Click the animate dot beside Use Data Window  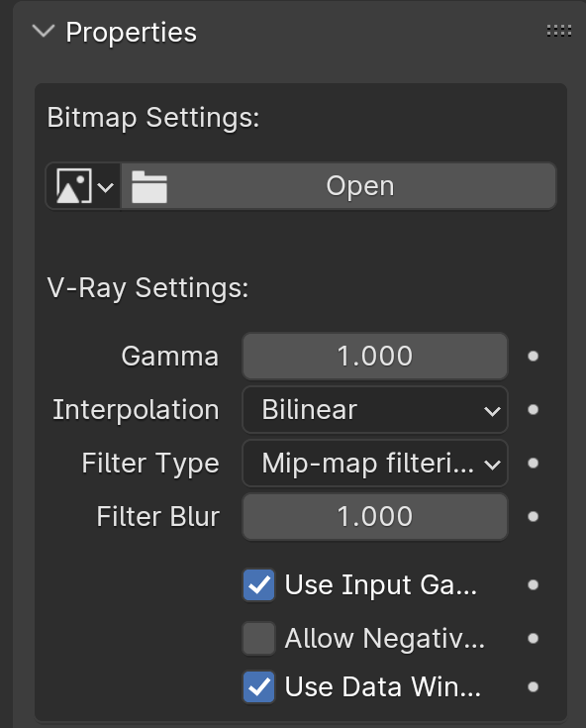[x=534, y=686]
